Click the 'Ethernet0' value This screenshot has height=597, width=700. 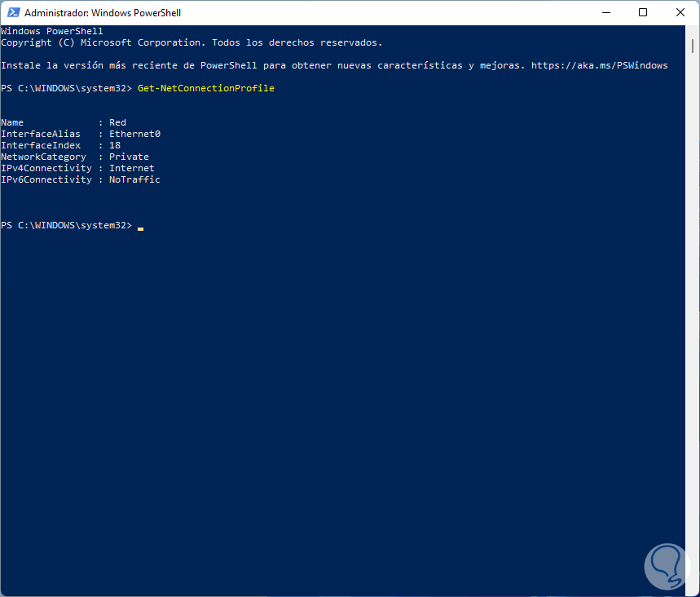pos(134,134)
